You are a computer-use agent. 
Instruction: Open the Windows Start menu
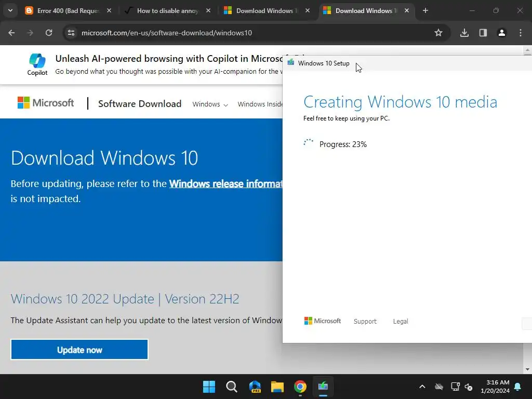pos(209,387)
